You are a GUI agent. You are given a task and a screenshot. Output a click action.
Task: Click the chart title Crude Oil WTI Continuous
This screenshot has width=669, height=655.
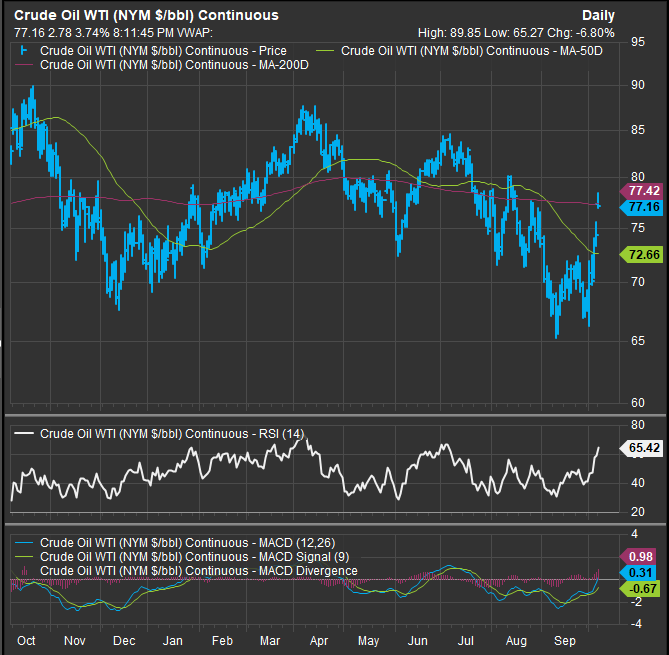click(x=145, y=16)
